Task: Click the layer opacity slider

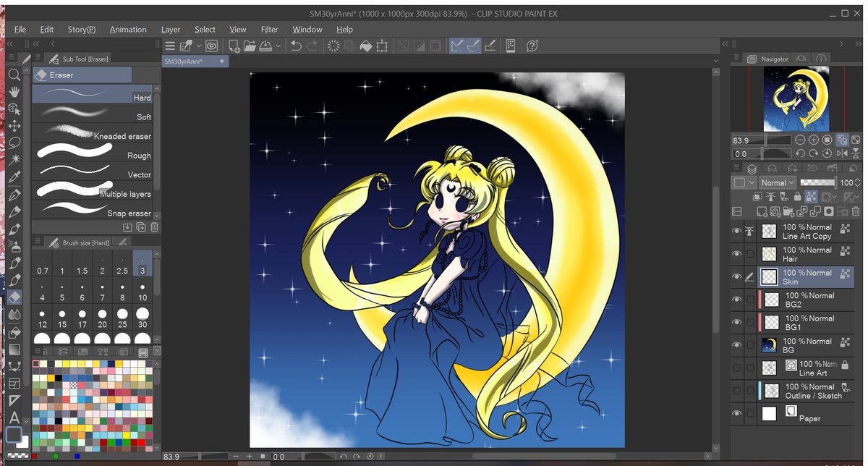Action: tap(817, 183)
